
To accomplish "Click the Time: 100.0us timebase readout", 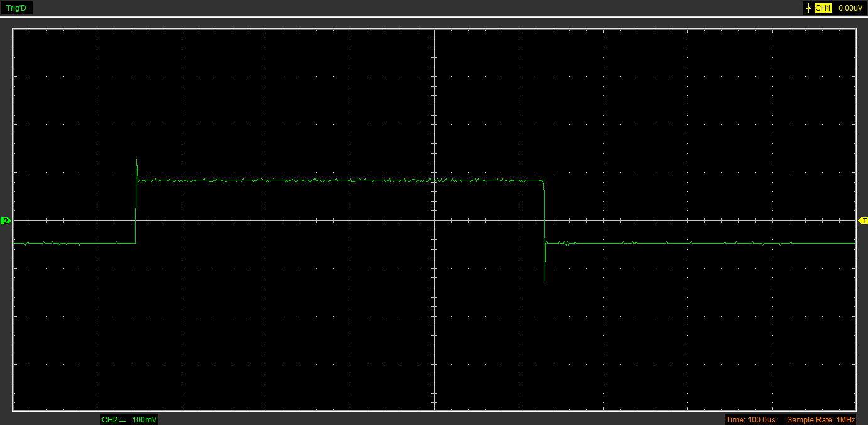I will click(x=751, y=419).
